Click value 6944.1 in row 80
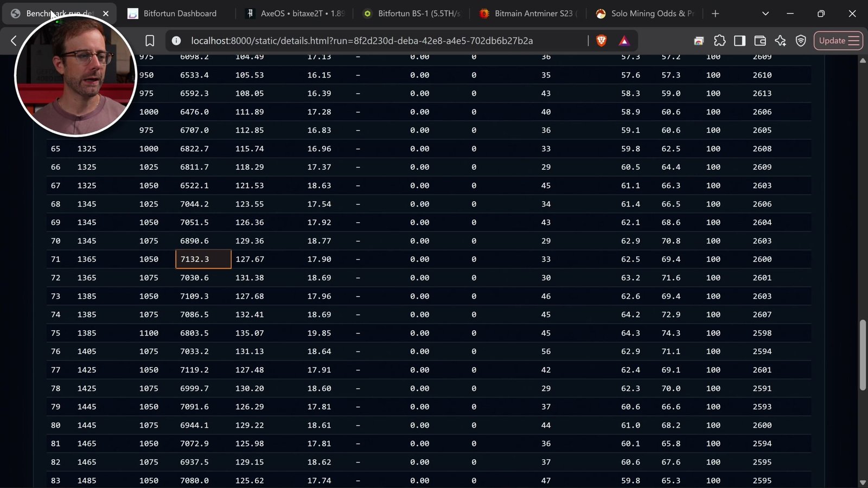This screenshot has height=488, width=868. click(194, 425)
